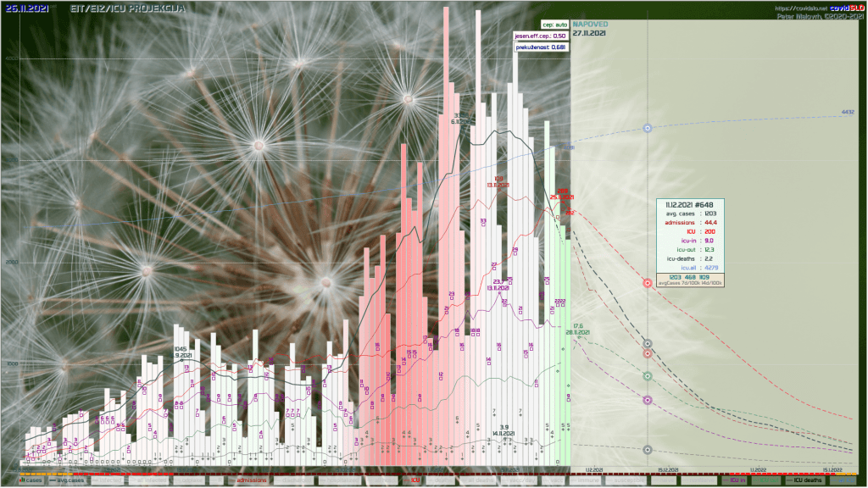Change the prekuženost 0.681 parameter

pyautogui.click(x=542, y=47)
